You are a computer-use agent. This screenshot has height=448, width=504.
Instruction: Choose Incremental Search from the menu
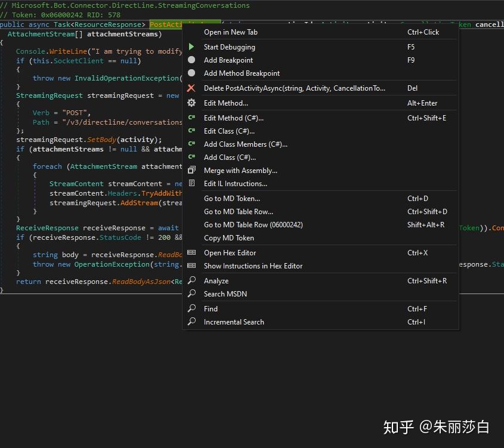235,322
